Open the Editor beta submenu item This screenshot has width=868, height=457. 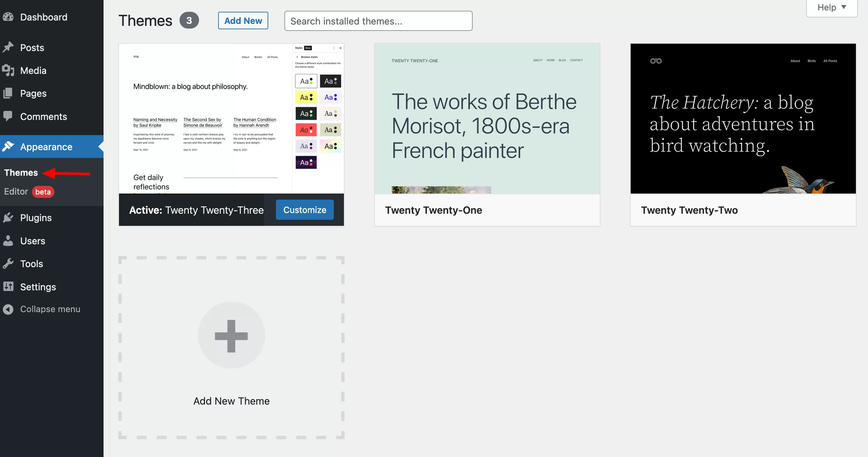point(29,191)
